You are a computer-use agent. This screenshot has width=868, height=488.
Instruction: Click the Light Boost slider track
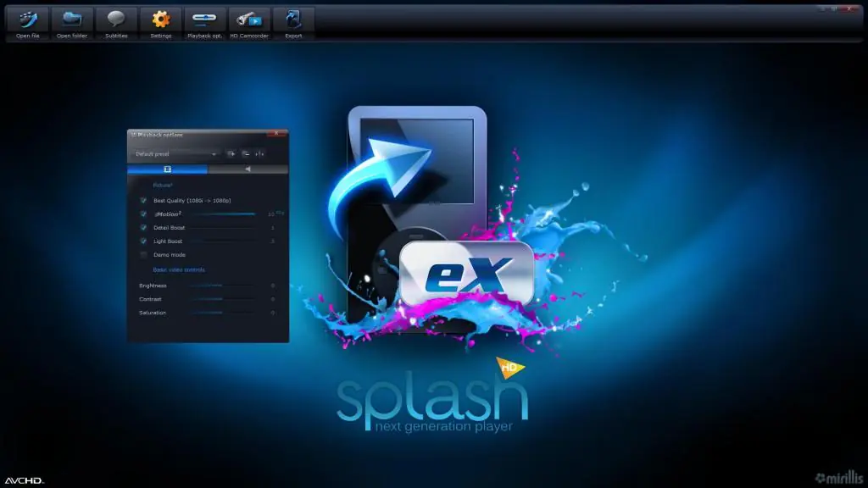(x=223, y=241)
